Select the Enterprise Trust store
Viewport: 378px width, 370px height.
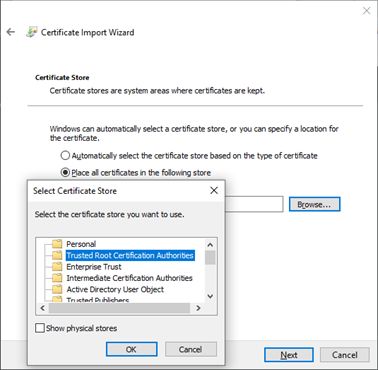click(94, 267)
